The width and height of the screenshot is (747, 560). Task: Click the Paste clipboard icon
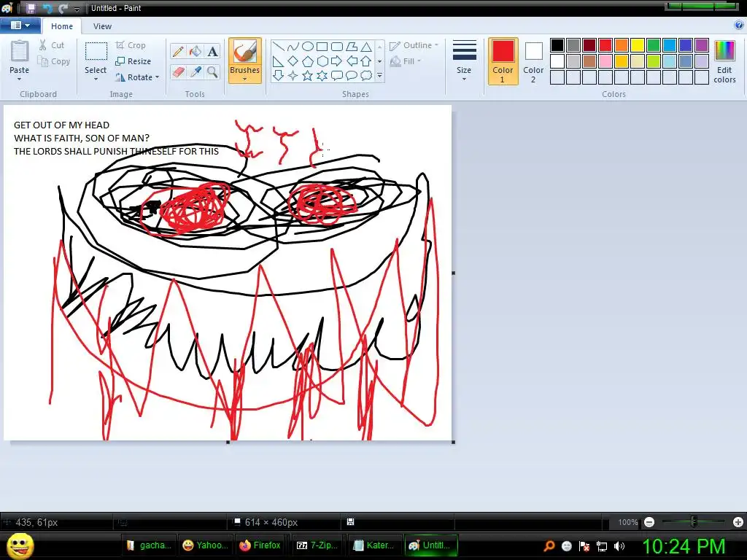click(20, 52)
